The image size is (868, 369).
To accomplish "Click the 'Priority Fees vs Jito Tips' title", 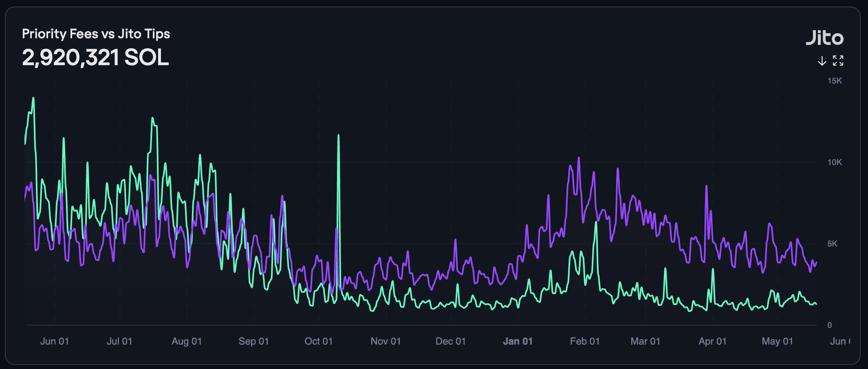I will click(96, 34).
